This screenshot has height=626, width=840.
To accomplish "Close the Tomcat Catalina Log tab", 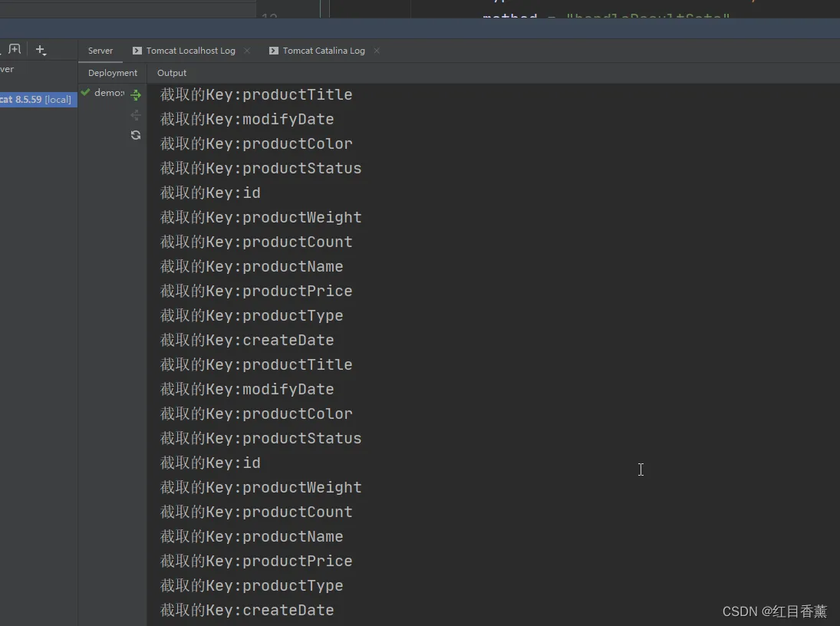I will click(377, 51).
